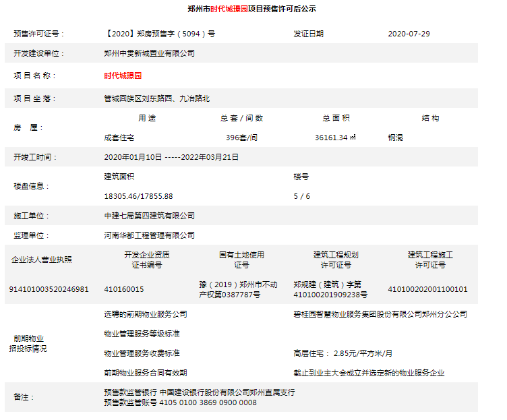Click 前期物业服务合同有效期 label
This screenshot has height=420, width=507.
click(146, 373)
